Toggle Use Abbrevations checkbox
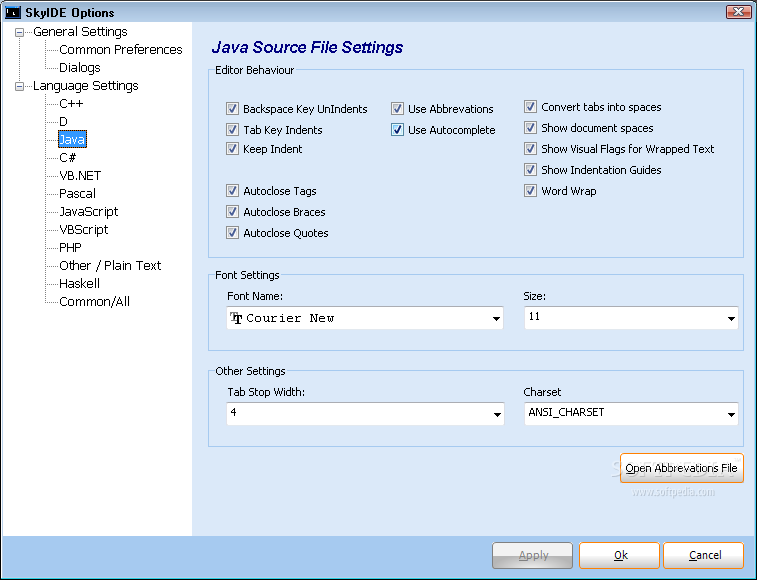 pyautogui.click(x=397, y=108)
